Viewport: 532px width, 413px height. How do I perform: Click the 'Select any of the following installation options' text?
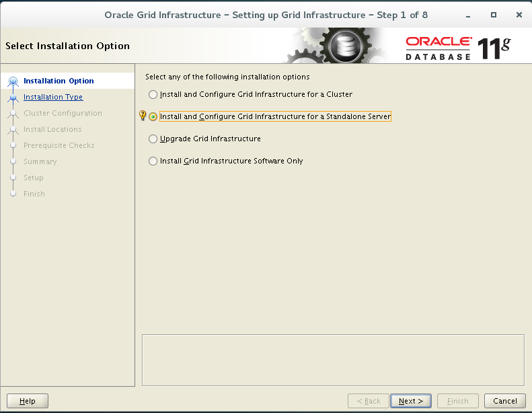click(x=227, y=77)
